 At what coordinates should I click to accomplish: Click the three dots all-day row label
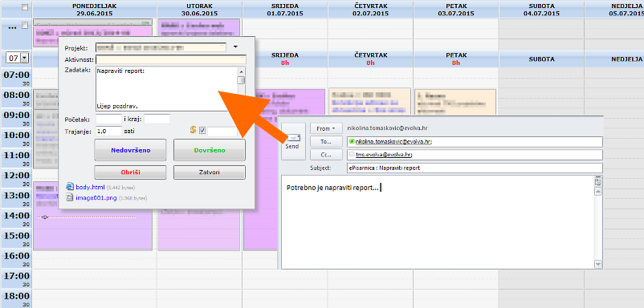point(12,26)
